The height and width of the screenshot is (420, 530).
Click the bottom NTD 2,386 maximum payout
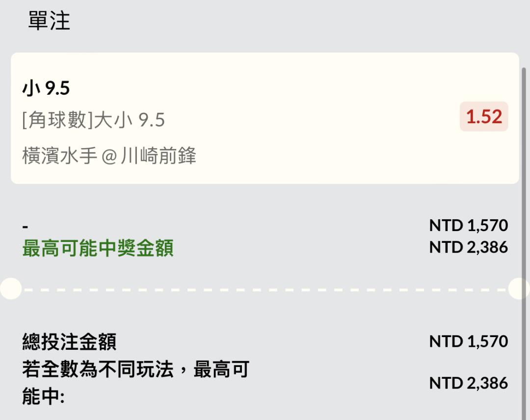click(468, 383)
